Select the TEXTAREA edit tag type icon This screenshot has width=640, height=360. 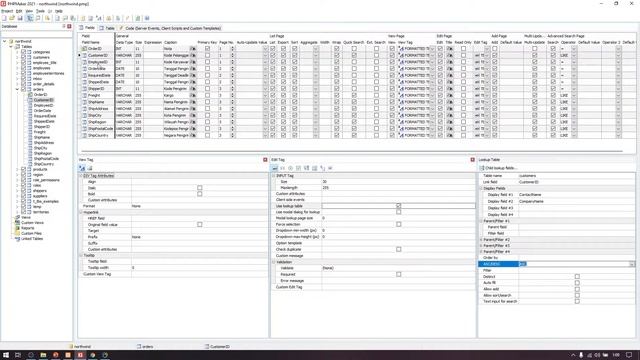pyautogui.click(x=314, y=168)
